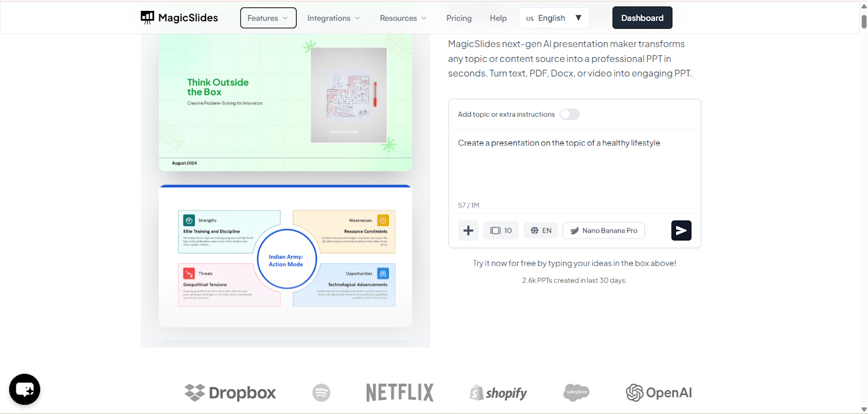Click the Strengths icon in SWOT slide
Image resolution: width=868 pixels, height=414 pixels.
[x=189, y=220]
